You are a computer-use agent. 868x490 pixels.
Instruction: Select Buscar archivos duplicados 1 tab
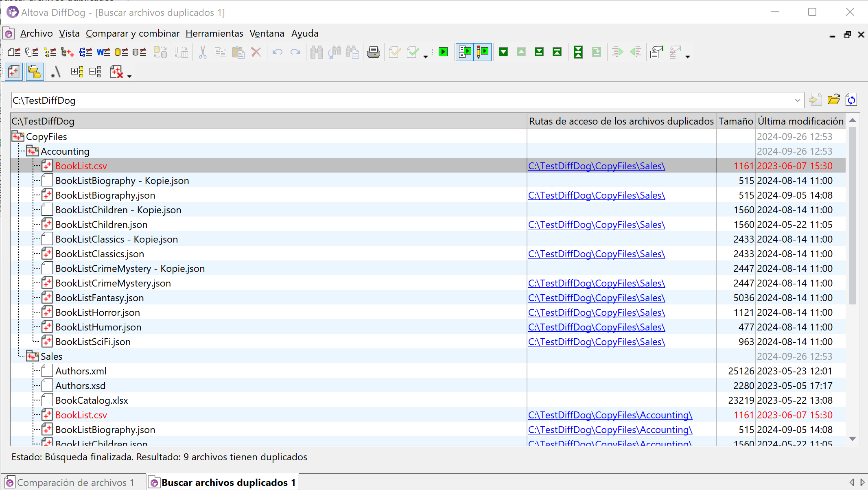coord(223,482)
